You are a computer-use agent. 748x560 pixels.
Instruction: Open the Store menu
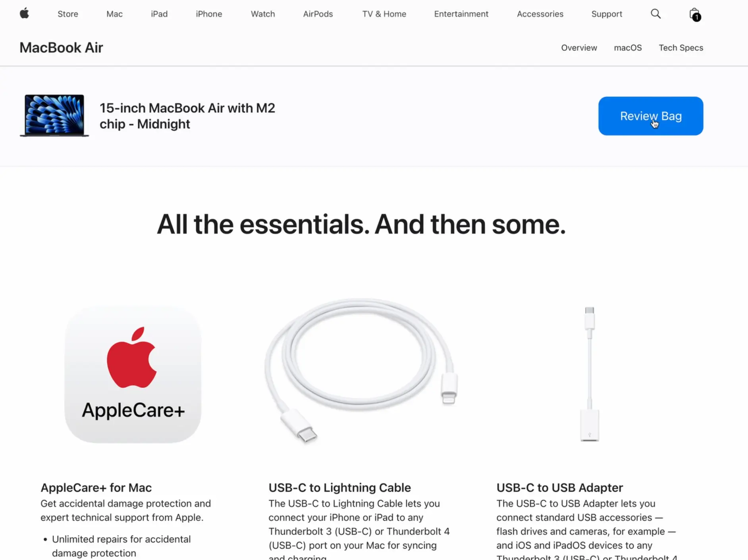click(68, 14)
